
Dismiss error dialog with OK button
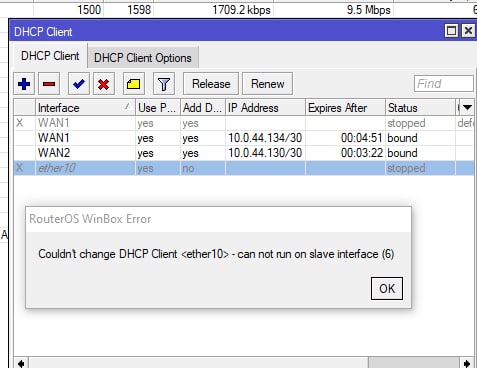[387, 288]
